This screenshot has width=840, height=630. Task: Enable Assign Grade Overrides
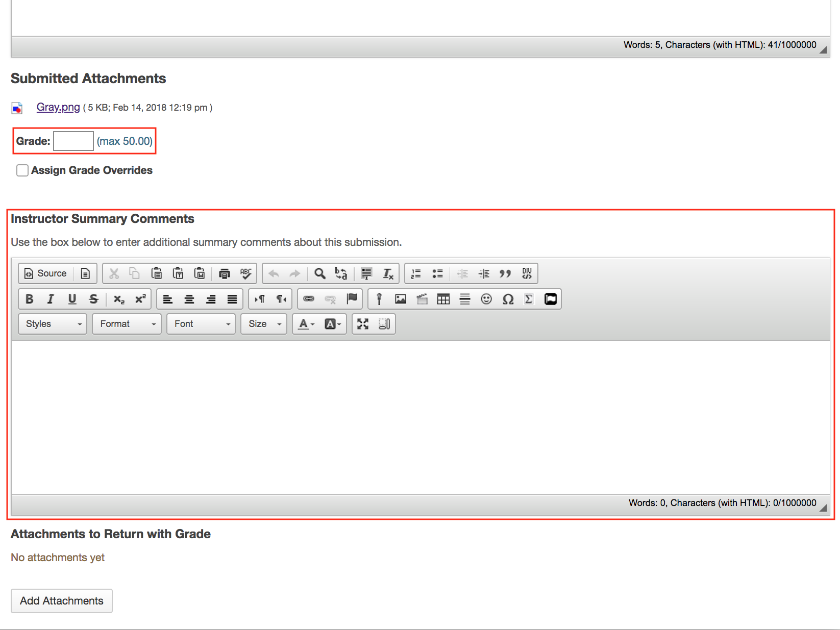click(22, 170)
